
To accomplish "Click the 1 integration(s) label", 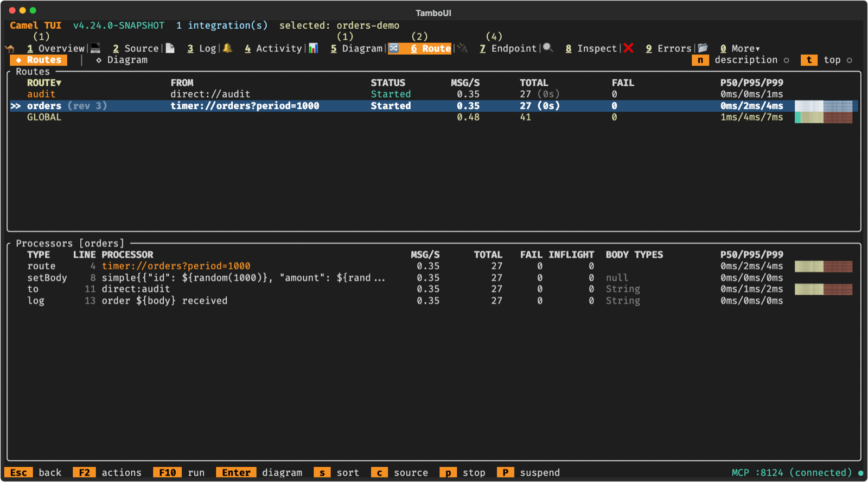I will click(x=222, y=26).
